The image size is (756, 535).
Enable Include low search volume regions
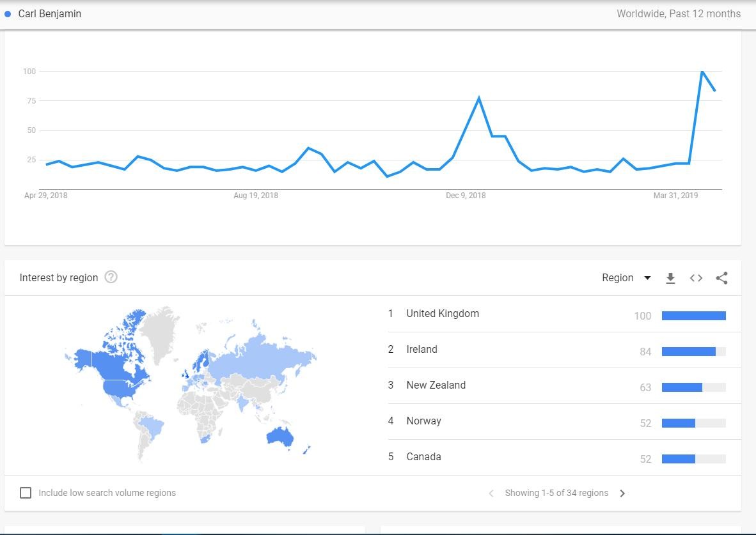(x=26, y=493)
